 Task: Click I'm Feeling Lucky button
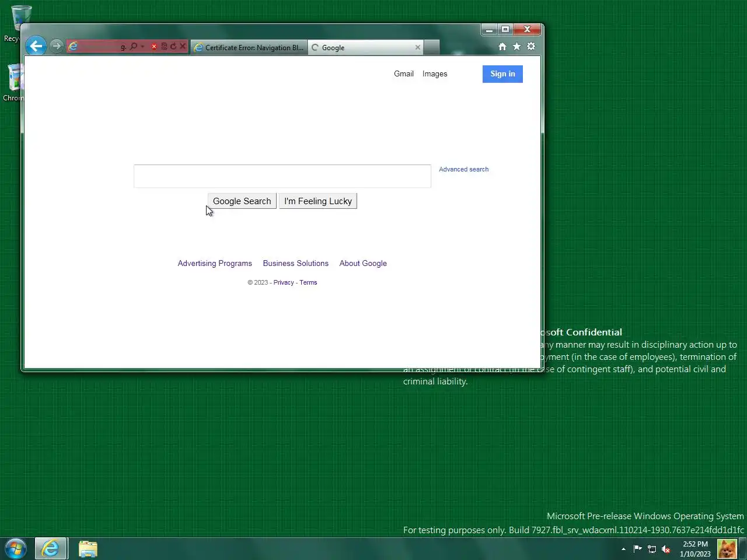[318, 201]
